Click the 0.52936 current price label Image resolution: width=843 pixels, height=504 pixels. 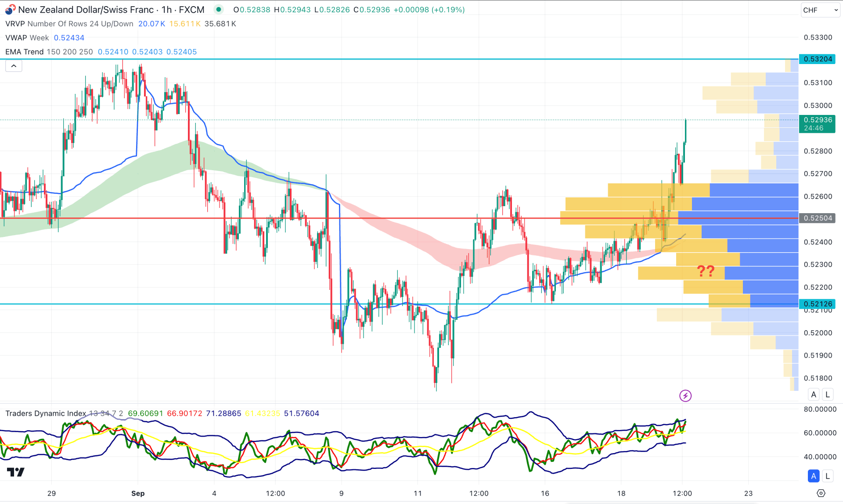coord(818,124)
